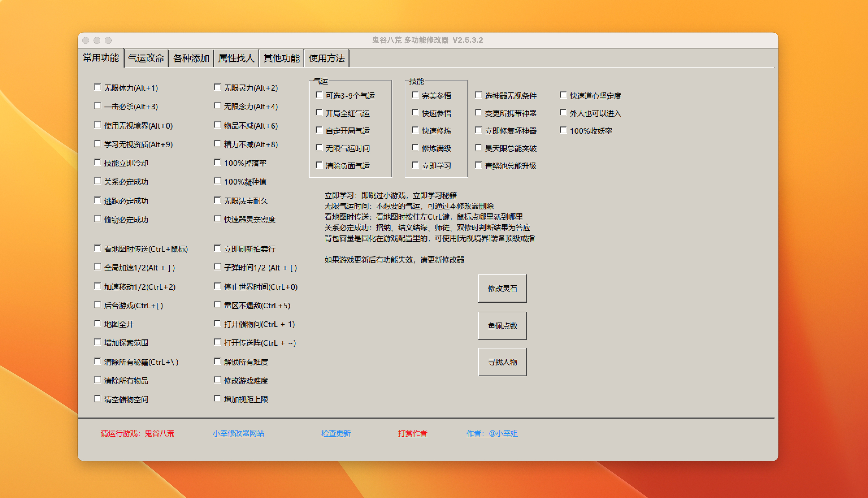Enable 100%掉落率 checkbox

[217, 163]
